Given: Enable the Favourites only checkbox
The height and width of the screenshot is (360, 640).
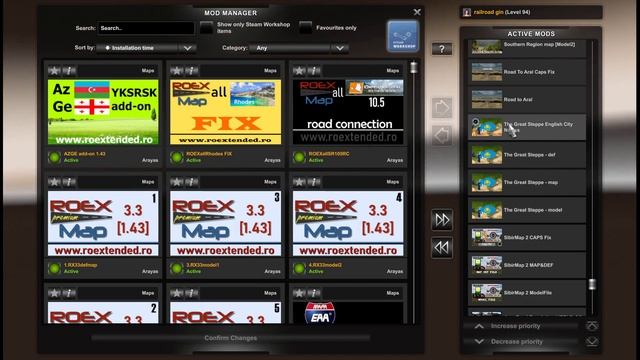Looking at the screenshot, I should pos(305,28).
